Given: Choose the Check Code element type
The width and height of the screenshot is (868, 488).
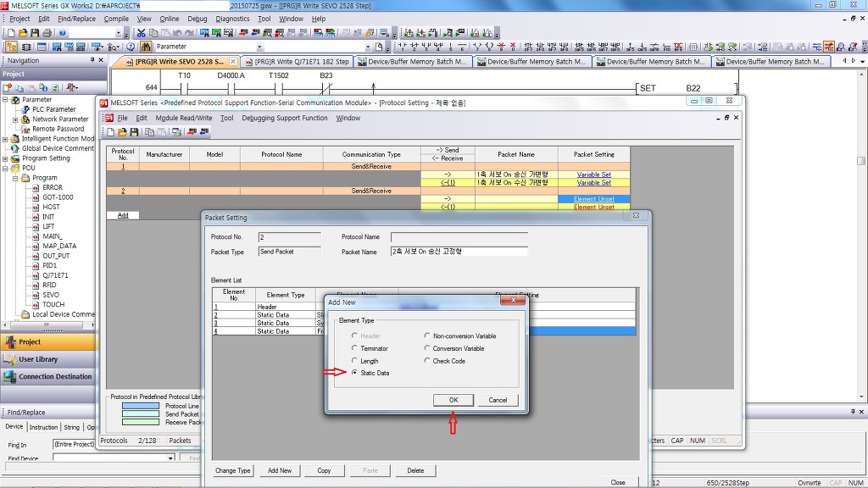Looking at the screenshot, I should [x=427, y=361].
